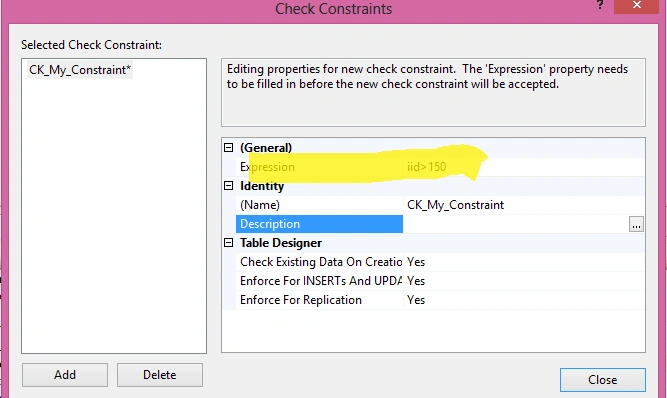The width and height of the screenshot is (667, 398).
Task: Toggle Enforce For INSERTs And UPDATEs value
Action: (524, 281)
